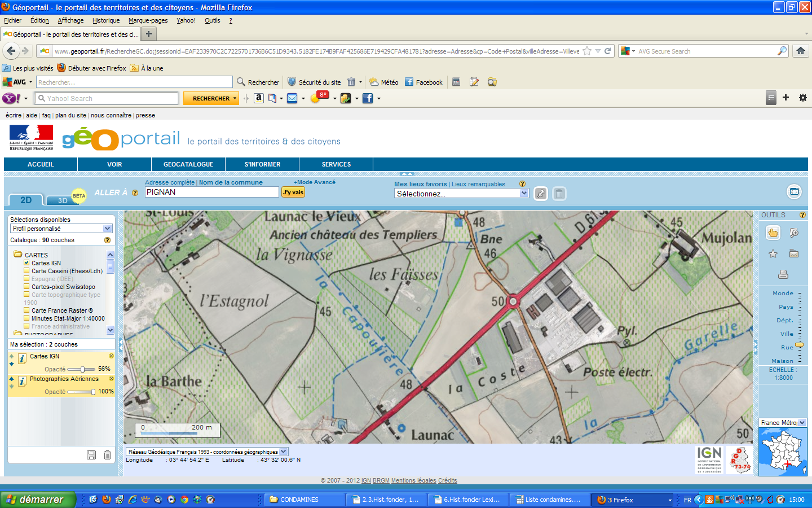Check the Carte topographique type 1900 checkbox
812x508 pixels.
[x=27, y=294]
